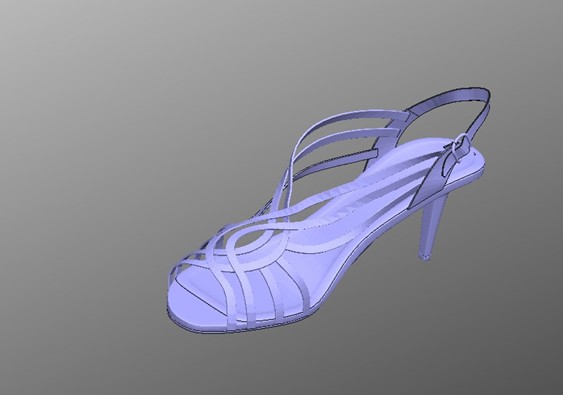Select the front sole edge below the toe
The width and height of the screenshot is (563, 395).
pos(201,325)
